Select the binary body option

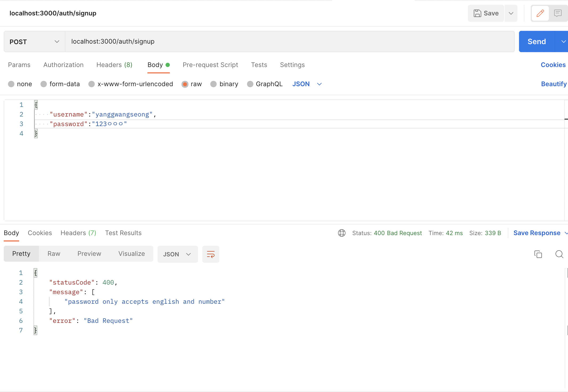click(213, 84)
